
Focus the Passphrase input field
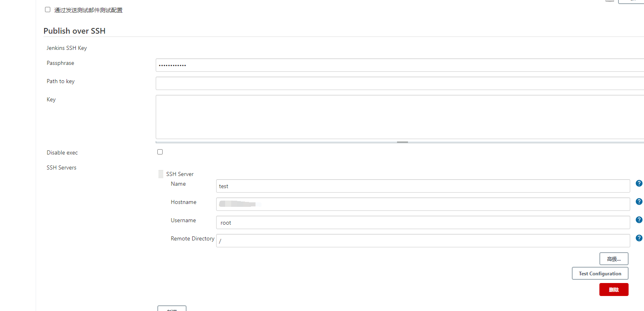coord(400,65)
